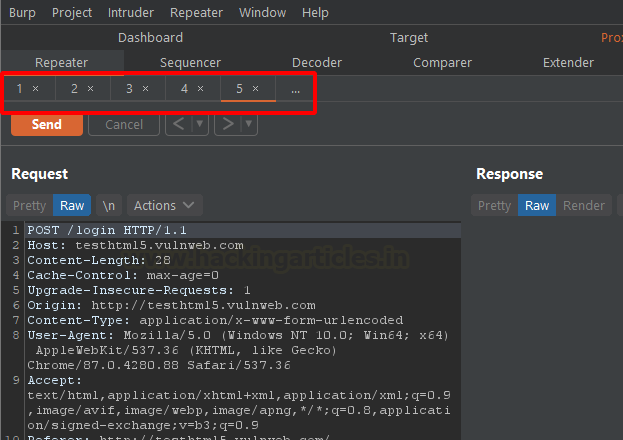Image resolution: width=623 pixels, height=440 pixels.
Task: Click line number 1 in request gutter
Action: (16, 230)
